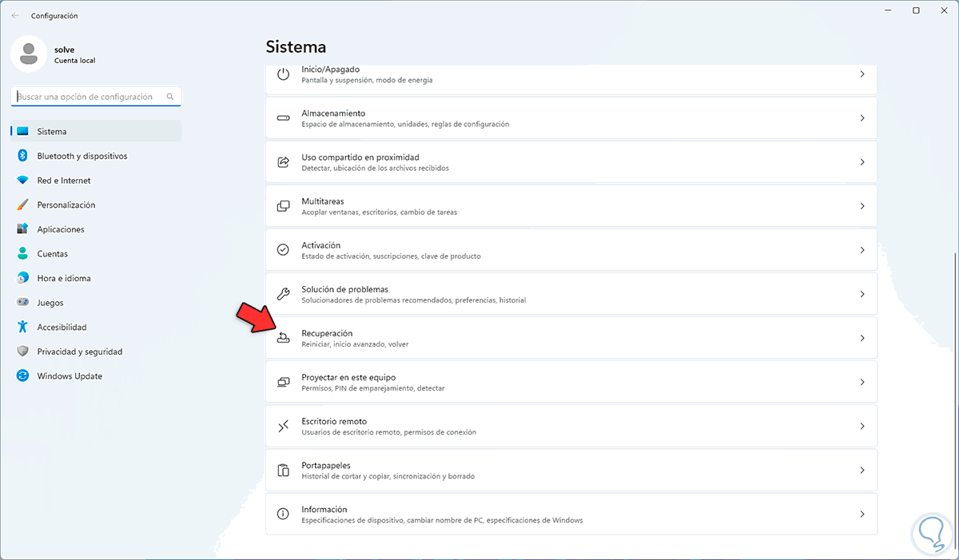This screenshot has width=959, height=560.
Task: Click the Portapapeles clipboard icon
Action: (x=283, y=470)
